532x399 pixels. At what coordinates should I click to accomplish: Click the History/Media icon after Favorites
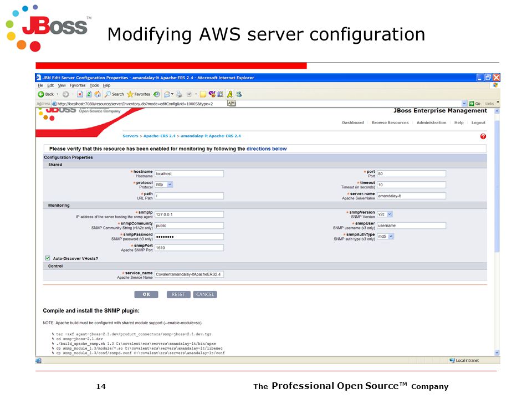click(156, 94)
